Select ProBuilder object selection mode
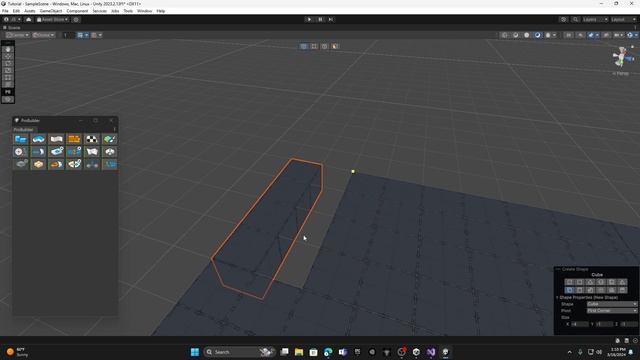This screenshot has width=640, height=360. [304, 47]
